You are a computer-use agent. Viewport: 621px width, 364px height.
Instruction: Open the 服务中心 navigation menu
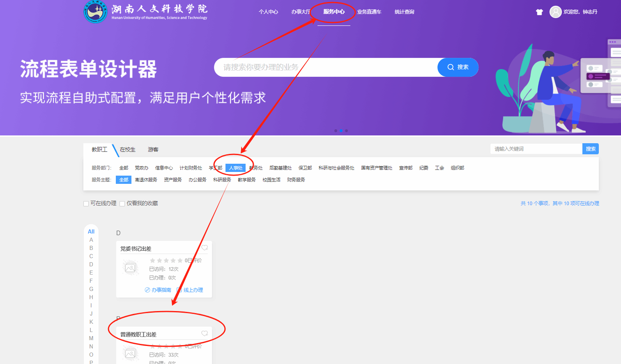tap(333, 12)
